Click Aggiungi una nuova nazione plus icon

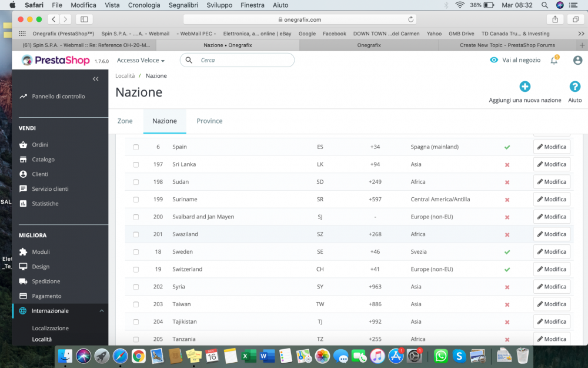[x=524, y=87]
